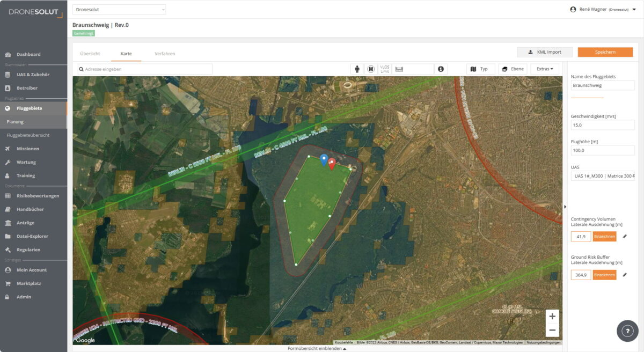Switch to the Übersicht tab

pos(90,53)
